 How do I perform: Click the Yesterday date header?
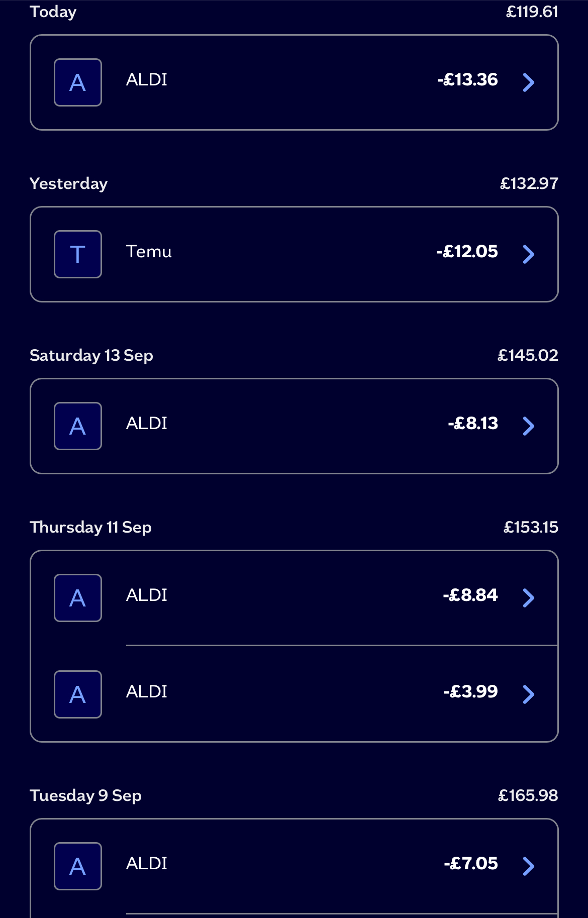[68, 184]
